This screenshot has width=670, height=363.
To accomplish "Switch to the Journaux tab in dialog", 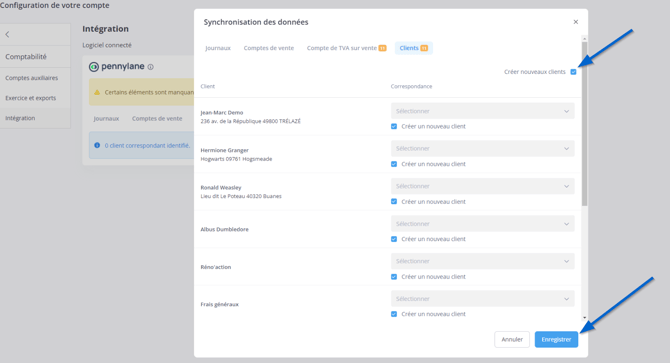I will click(x=218, y=48).
